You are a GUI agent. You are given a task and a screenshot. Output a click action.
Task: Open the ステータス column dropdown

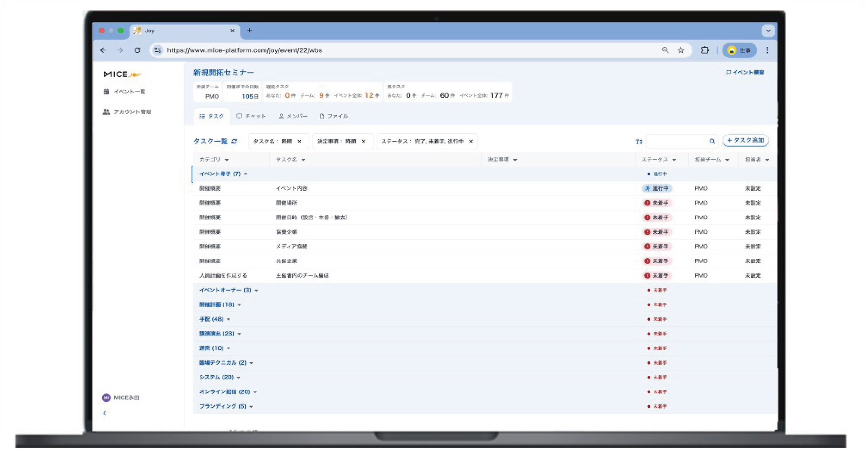(x=674, y=160)
